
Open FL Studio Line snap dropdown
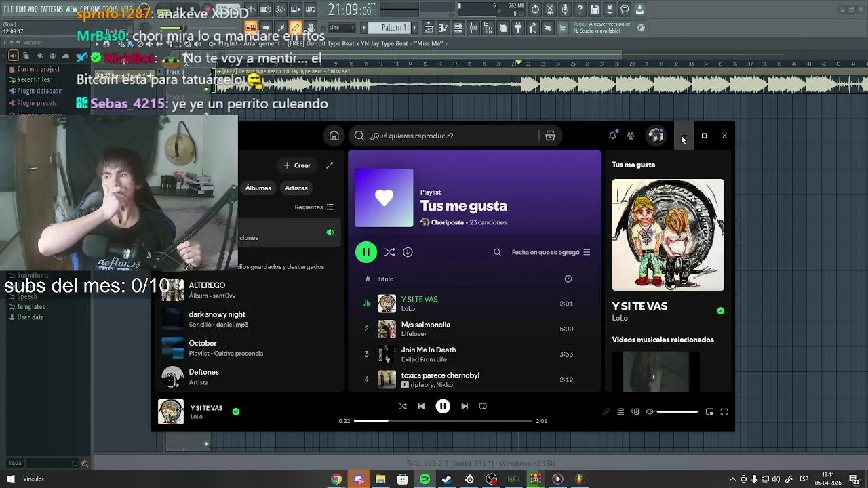coord(341,28)
